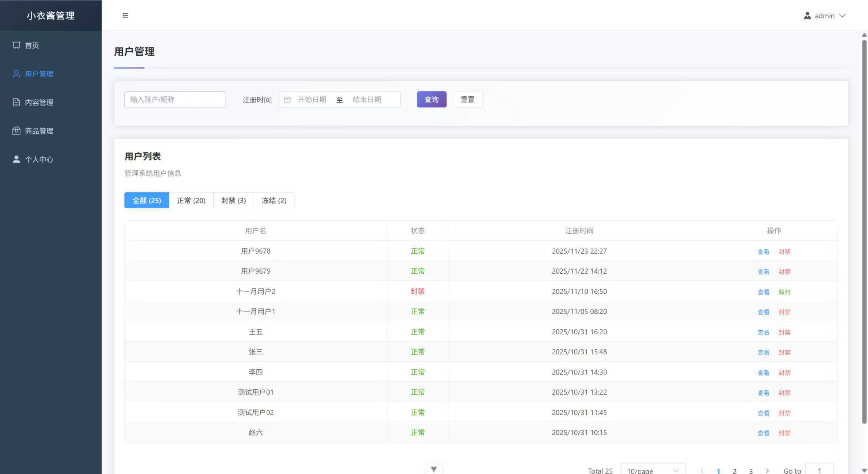Viewport: 868px width, 474px height.
Task: Click the calendar icon in date range field
Action: 287,100
